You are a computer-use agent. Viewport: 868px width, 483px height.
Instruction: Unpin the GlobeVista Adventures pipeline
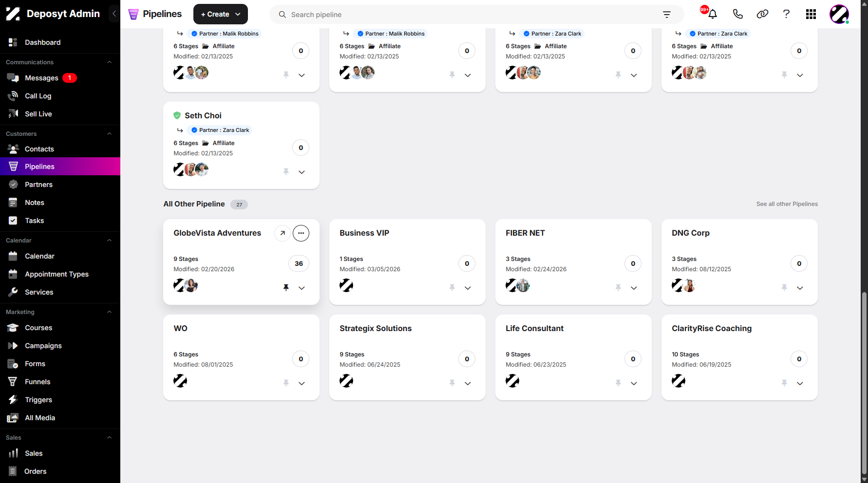point(286,288)
